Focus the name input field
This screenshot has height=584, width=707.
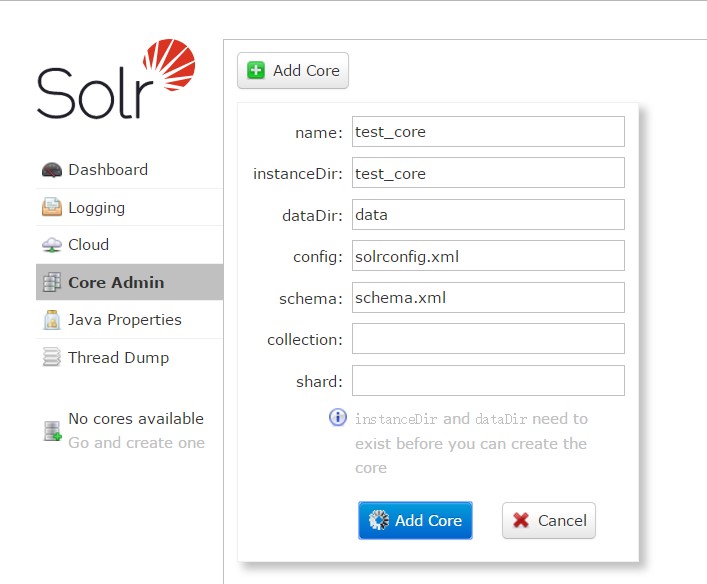(x=488, y=132)
